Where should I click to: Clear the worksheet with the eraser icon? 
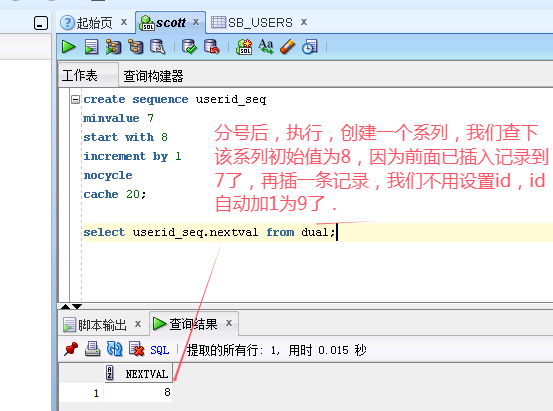click(x=287, y=47)
